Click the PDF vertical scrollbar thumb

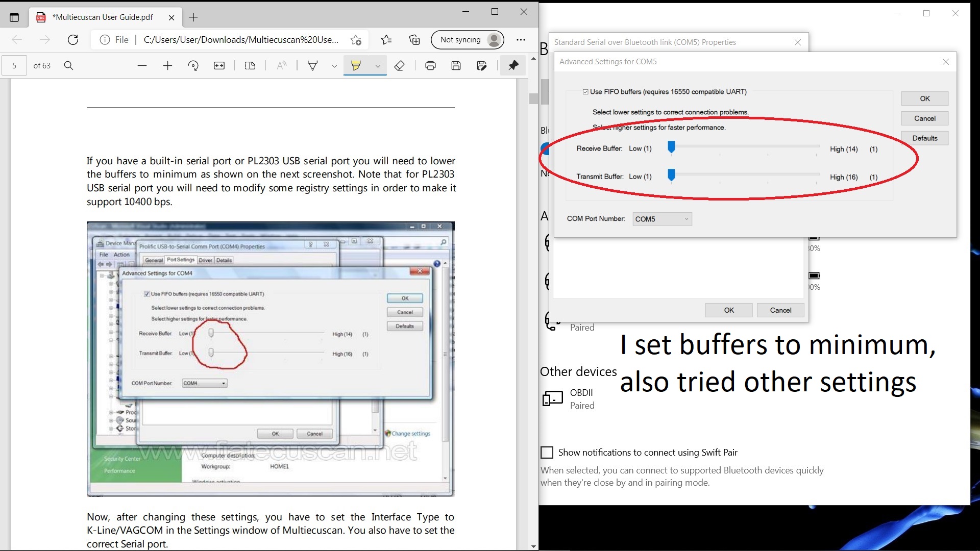pos(533,98)
